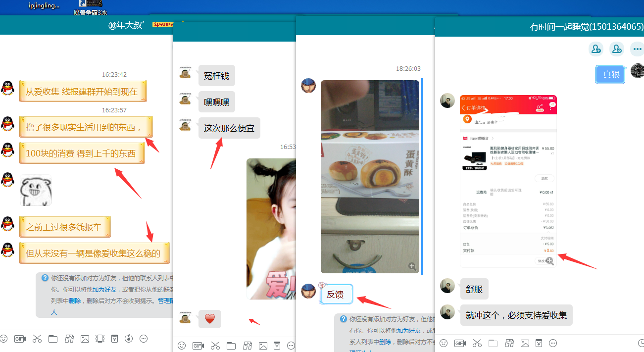Viewport: 644px width, 352px height.
Task: Open 魔兽争霸3冰 desktop shortcut
Action: pos(90,8)
